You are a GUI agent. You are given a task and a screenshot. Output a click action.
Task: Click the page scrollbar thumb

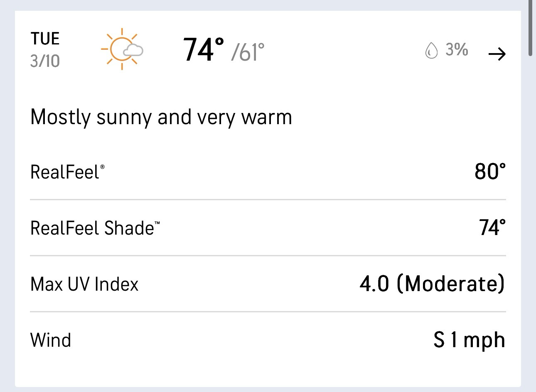click(531, 27)
